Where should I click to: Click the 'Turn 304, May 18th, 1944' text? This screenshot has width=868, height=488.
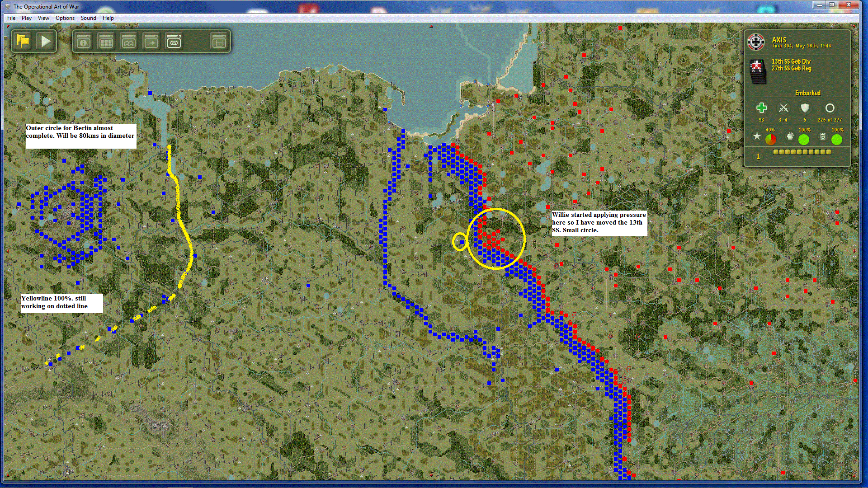(x=802, y=46)
